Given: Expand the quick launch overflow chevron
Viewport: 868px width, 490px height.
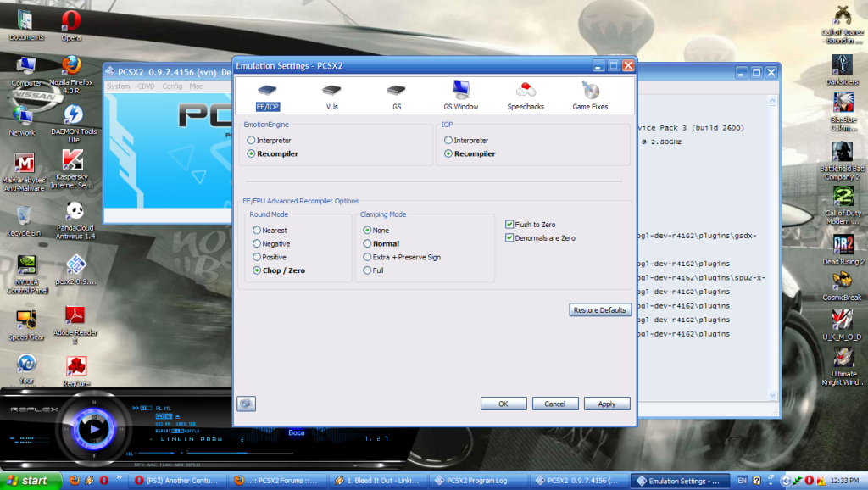Looking at the screenshot, I should pyautogui.click(x=119, y=478).
